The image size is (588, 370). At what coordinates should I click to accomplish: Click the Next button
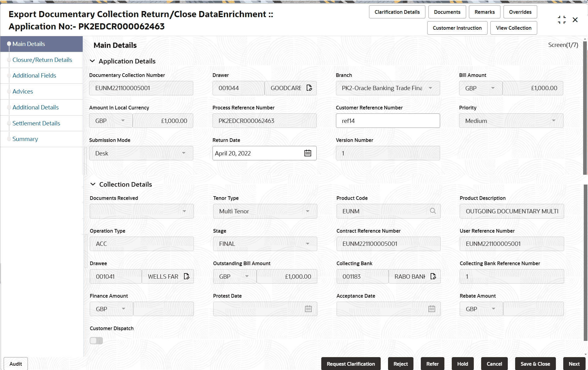coord(574,364)
